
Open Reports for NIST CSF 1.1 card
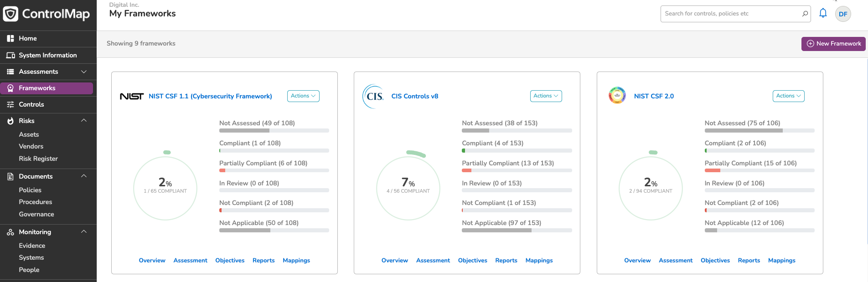click(x=263, y=261)
